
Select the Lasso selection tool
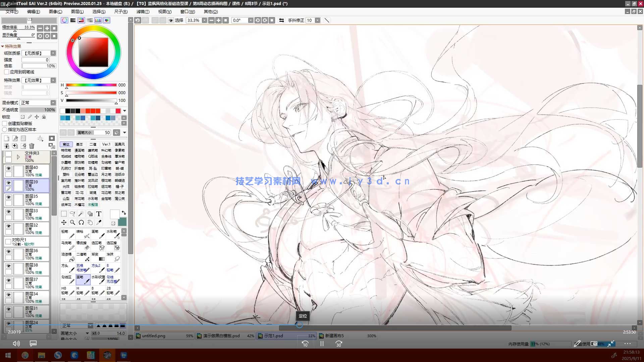point(72,214)
